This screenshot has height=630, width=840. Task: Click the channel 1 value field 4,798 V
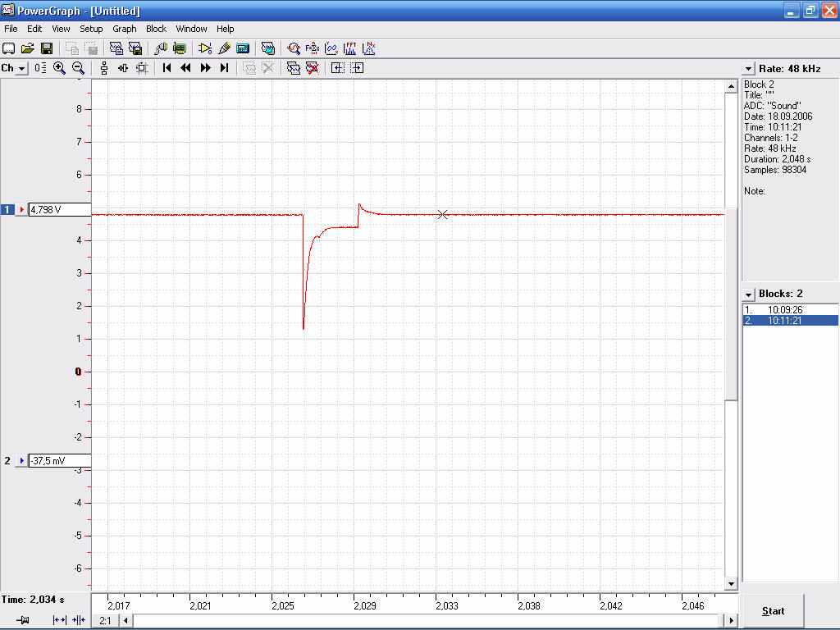pos(60,209)
